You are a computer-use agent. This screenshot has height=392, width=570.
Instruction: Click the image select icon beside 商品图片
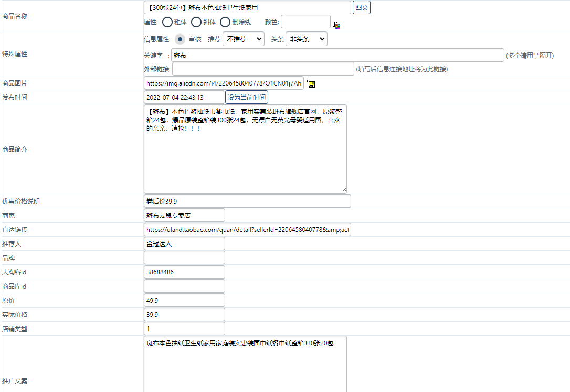pyautogui.click(x=311, y=83)
